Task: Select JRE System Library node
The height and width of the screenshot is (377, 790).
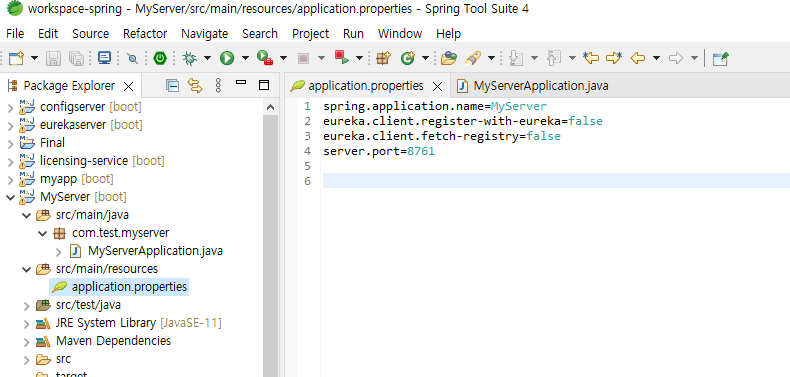Action: [128, 323]
